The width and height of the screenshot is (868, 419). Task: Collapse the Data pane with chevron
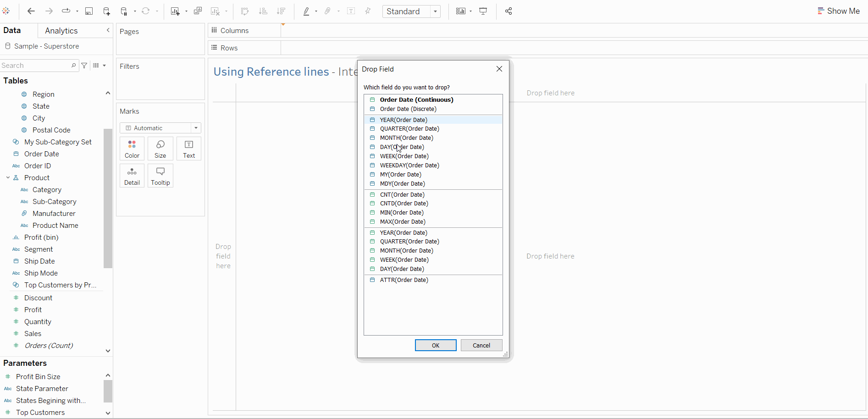[x=108, y=30]
